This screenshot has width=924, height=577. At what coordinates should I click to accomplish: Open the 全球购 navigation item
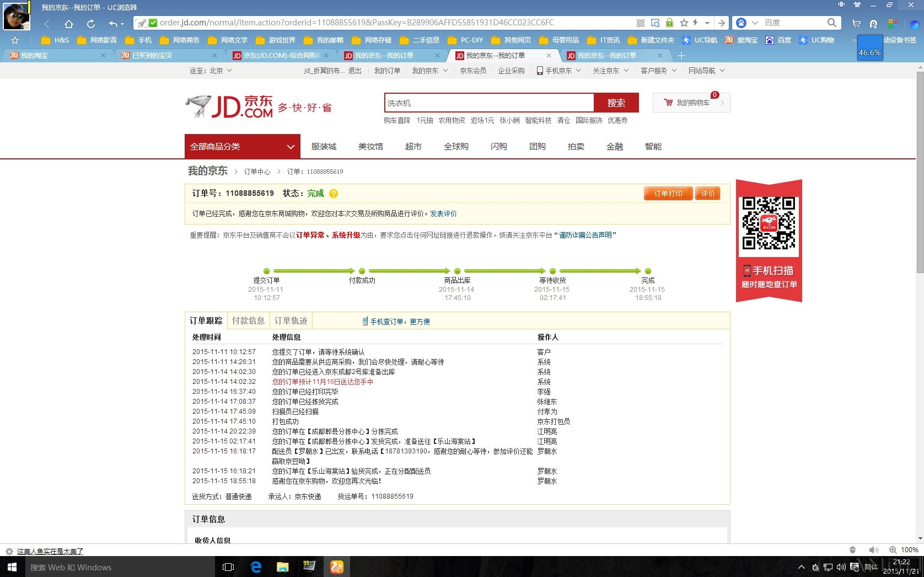click(x=456, y=146)
